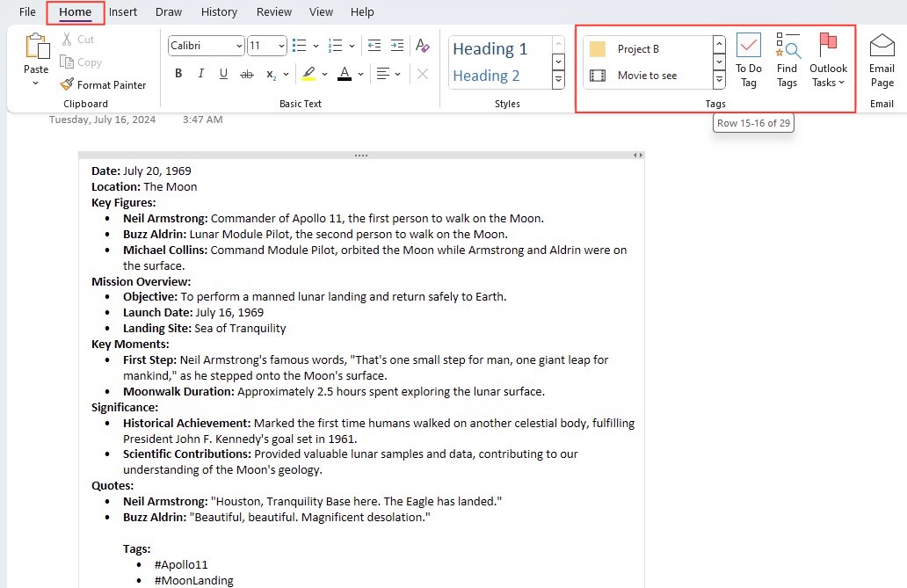Toggle strikethrough formatting

247,74
